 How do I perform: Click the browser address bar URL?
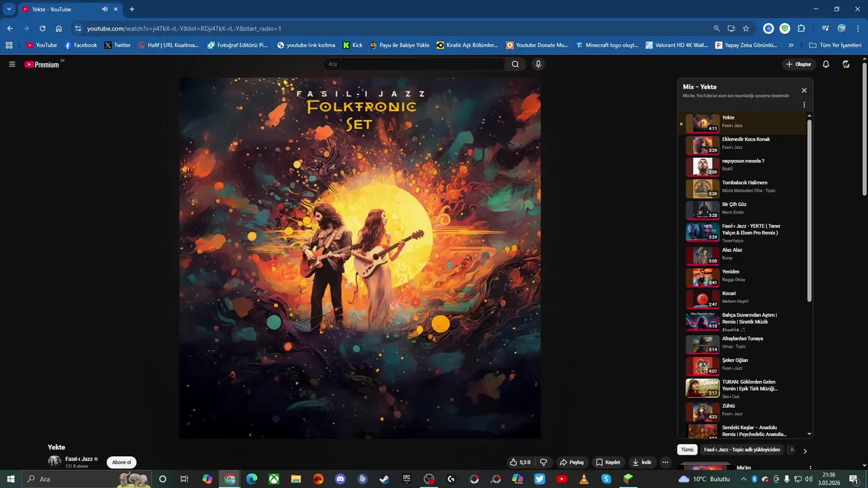tap(184, 28)
